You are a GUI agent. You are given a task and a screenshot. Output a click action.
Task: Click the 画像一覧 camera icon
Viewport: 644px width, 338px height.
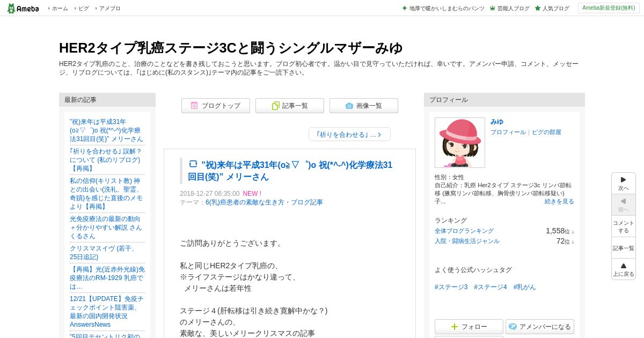tap(349, 106)
